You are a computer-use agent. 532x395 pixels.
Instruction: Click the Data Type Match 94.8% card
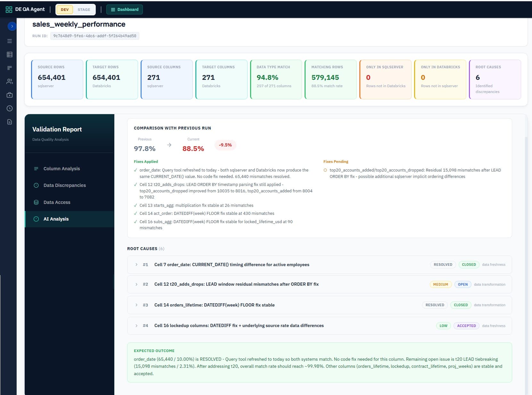(276, 80)
